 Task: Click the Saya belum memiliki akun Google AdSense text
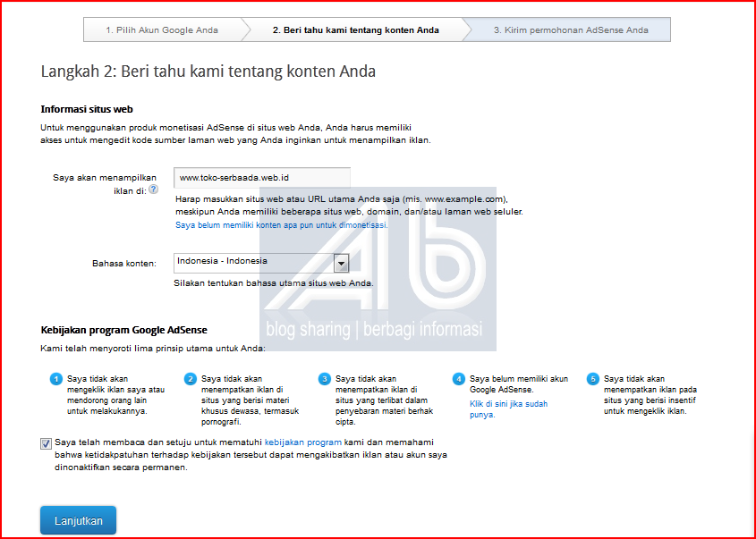coord(519,383)
